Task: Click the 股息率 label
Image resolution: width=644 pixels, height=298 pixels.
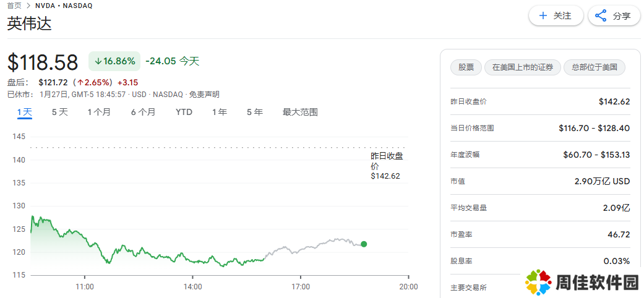Action: 462,261
